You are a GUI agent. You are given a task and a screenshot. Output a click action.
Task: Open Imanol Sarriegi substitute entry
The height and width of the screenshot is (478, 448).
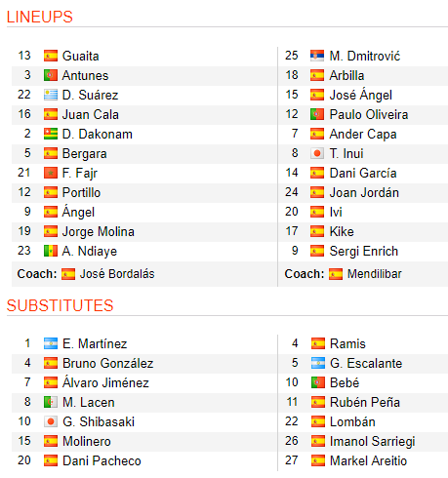[x=373, y=441]
